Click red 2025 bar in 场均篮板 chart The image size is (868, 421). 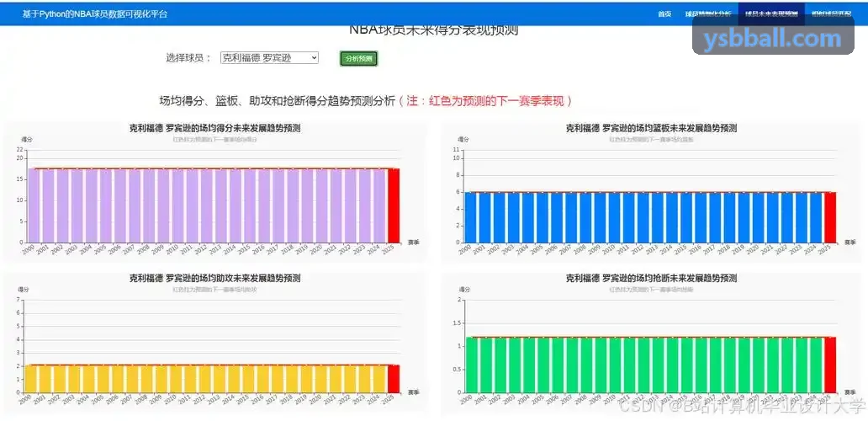pyautogui.click(x=830, y=217)
